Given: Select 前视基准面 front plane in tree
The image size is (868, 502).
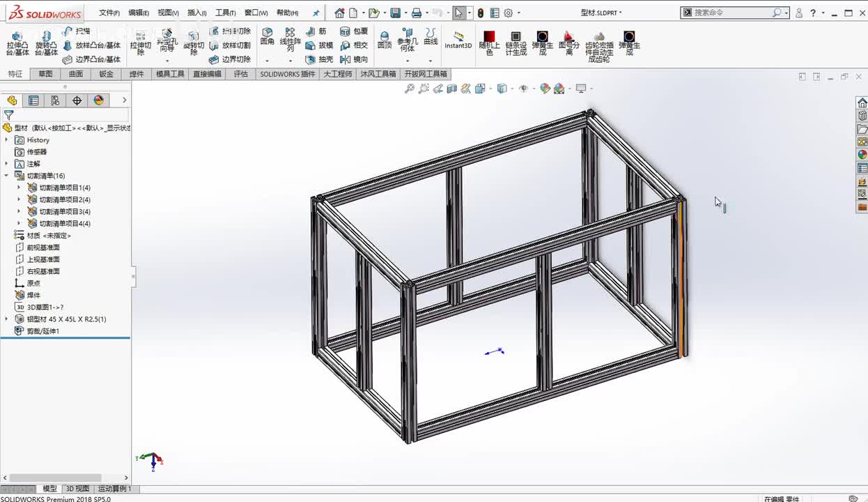Looking at the screenshot, I should point(37,248).
